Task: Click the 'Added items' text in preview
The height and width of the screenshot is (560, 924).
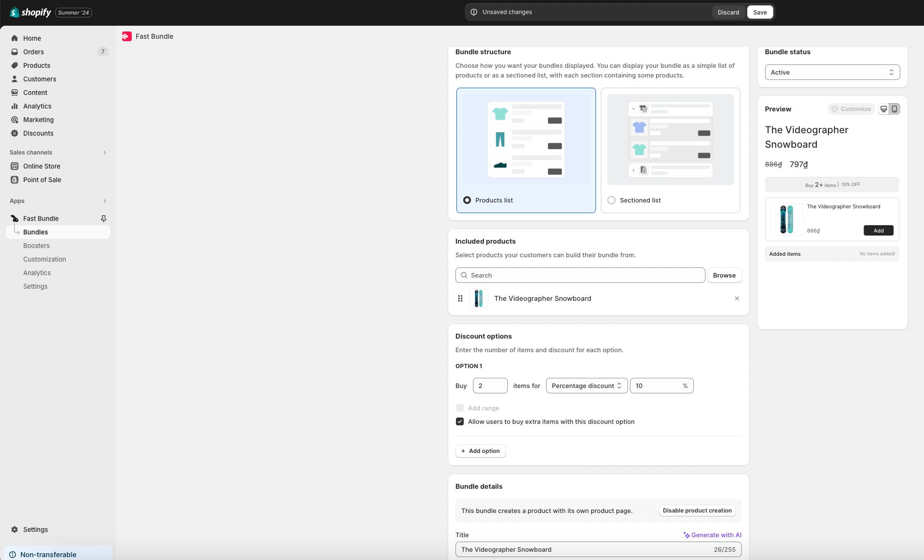Action: 784,254
